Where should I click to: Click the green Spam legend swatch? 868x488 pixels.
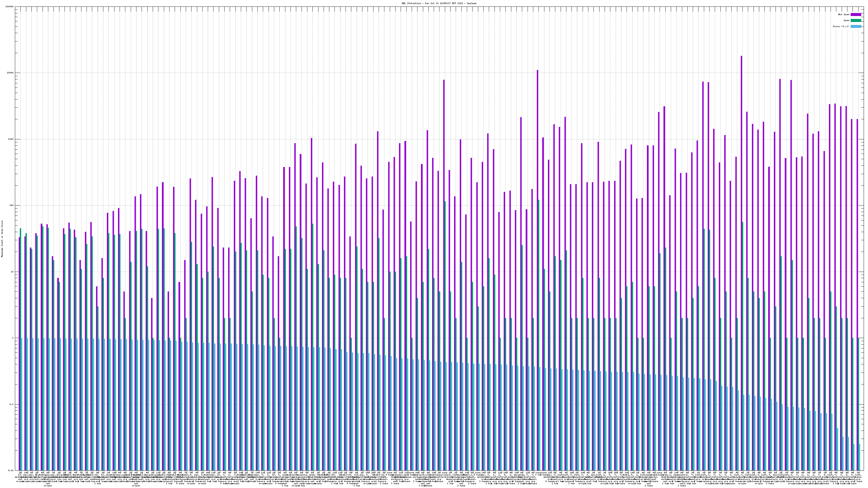(856, 21)
